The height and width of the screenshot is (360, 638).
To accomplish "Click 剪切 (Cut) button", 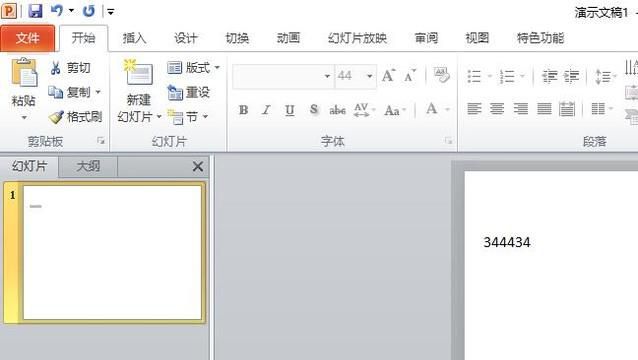I will [69, 68].
